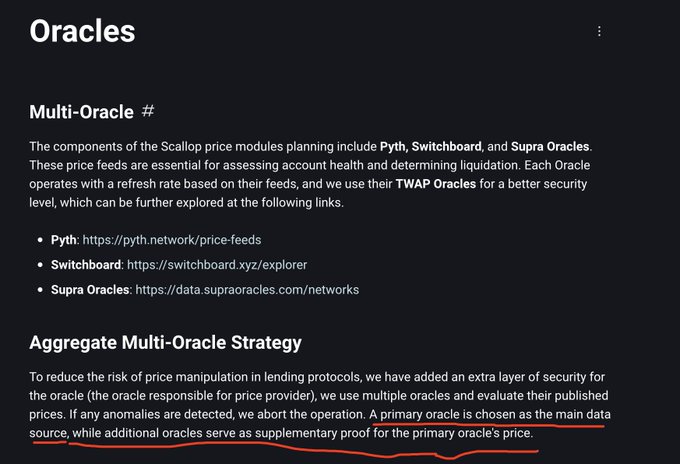
Task: Click the # anchor beside Multi-Oracle heading
Action: pyautogui.click(x=148, y=111)
